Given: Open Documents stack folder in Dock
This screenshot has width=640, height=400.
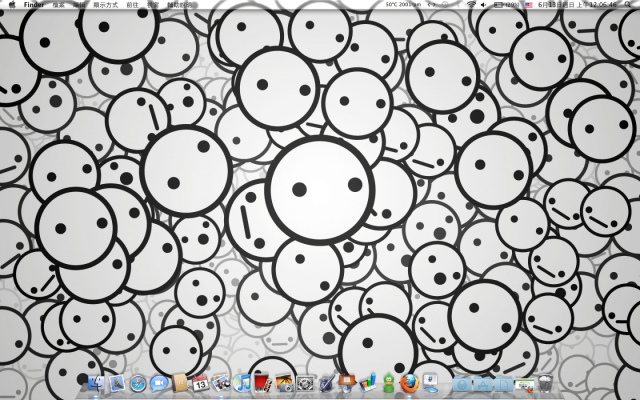Looking at the screenshot, I should [x=504, y=384].
